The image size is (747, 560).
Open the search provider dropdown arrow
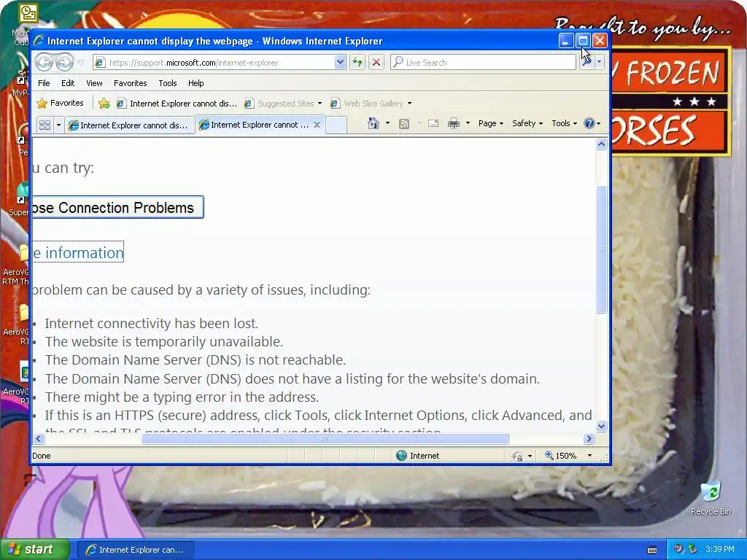pyautogui.click(x=600, y=62)
